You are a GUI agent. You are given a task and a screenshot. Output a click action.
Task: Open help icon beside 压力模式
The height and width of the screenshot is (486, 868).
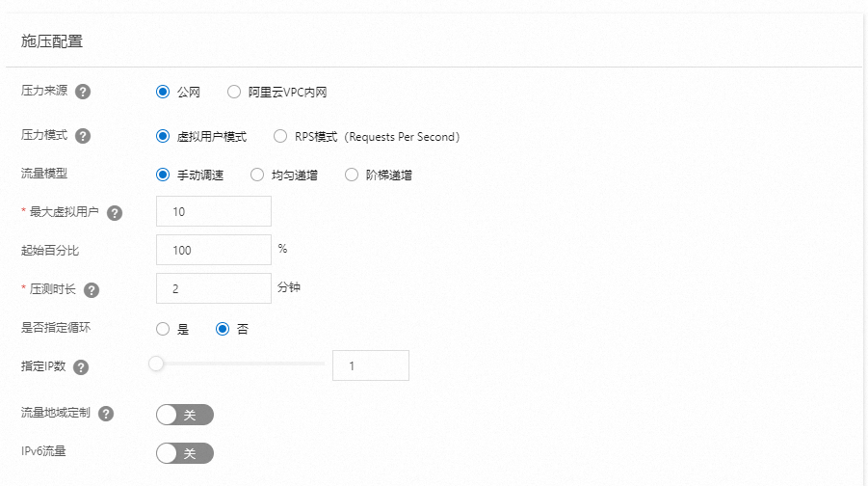[x=83, y=136]
